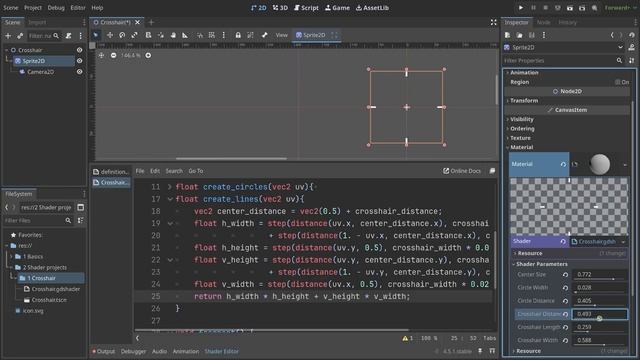Open the shader editor Go To menu
Screen dimensions: 640x360
click(196, 171)
